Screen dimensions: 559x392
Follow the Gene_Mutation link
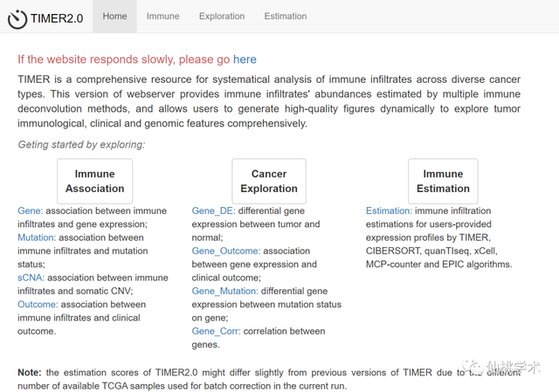pos(226,291)
